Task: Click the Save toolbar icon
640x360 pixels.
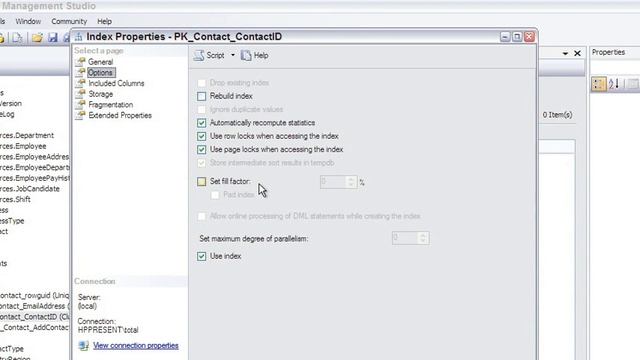Action: click(53, 38)
